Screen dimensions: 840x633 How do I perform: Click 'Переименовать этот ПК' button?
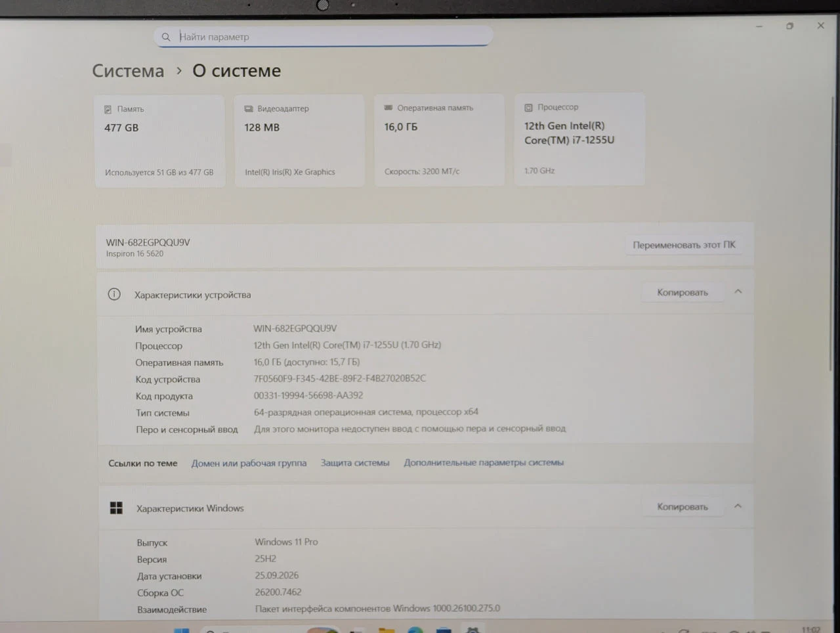click(684, 245)
